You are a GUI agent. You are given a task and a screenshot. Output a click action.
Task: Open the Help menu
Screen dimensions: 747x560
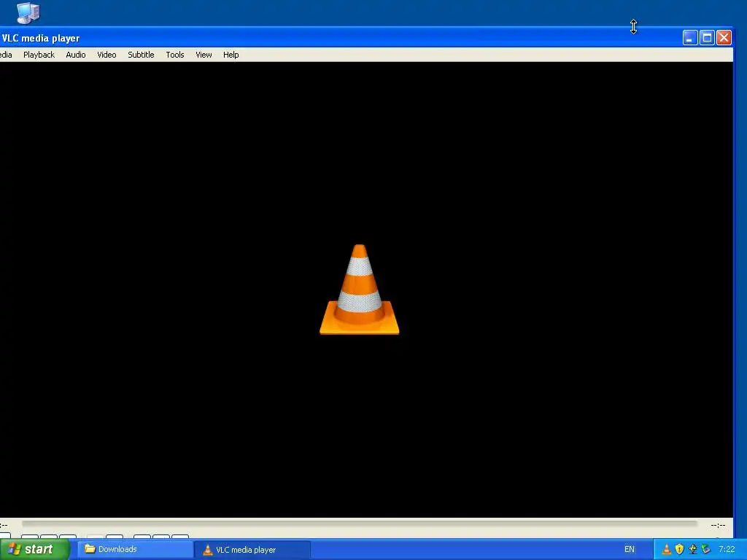(231, 55)
